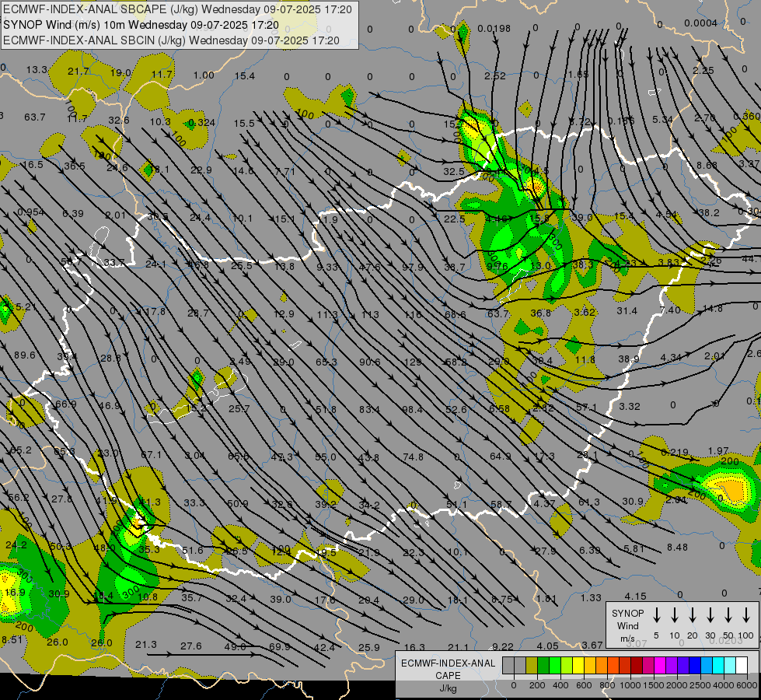The height and width of the screenshot is (700, 761).
Task: Click the 5 m/s wind arrow in legend
Action: point(656,615)
